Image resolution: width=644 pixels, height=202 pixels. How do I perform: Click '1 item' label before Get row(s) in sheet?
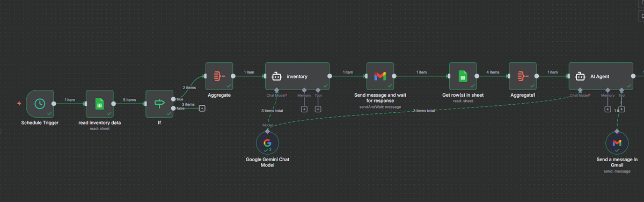[421, 72]
